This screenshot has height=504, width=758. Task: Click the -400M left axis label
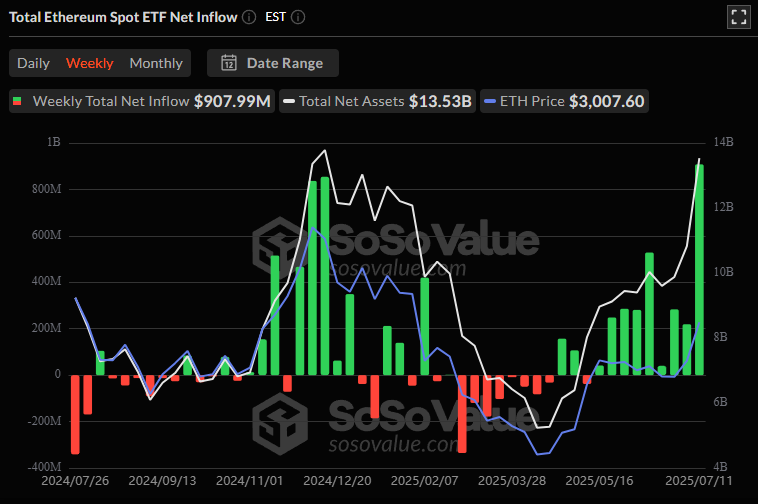[x=44, y=467]
